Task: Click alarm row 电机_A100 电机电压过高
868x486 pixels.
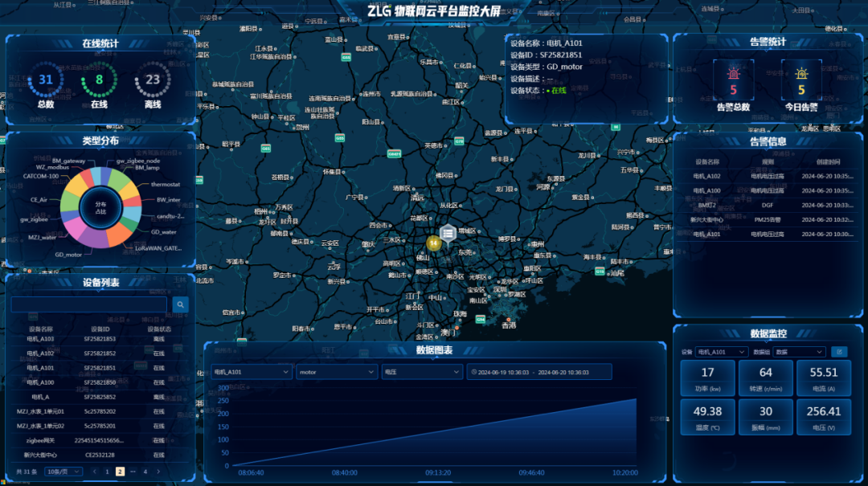Action: [768, 190]
